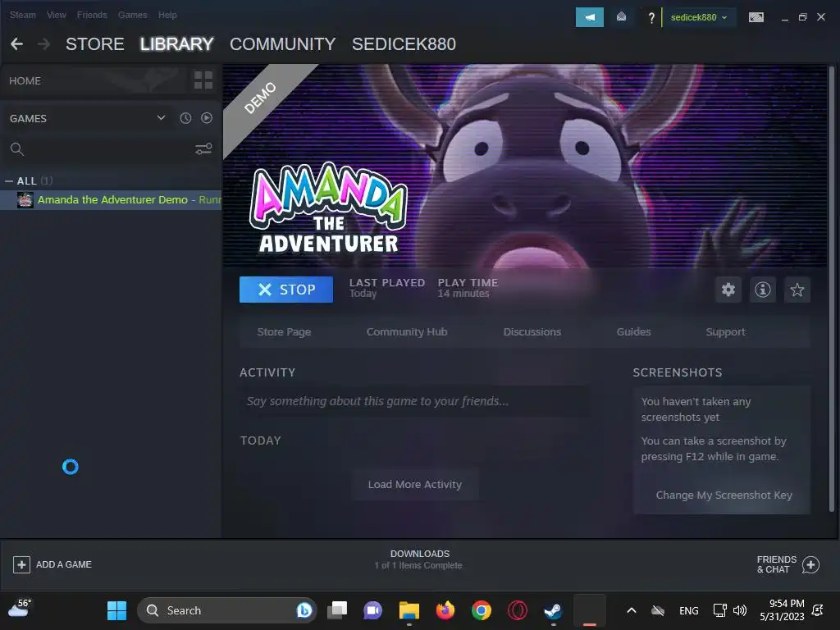
Task: Open File Explorer from taskbar
Action: (409, 610)
